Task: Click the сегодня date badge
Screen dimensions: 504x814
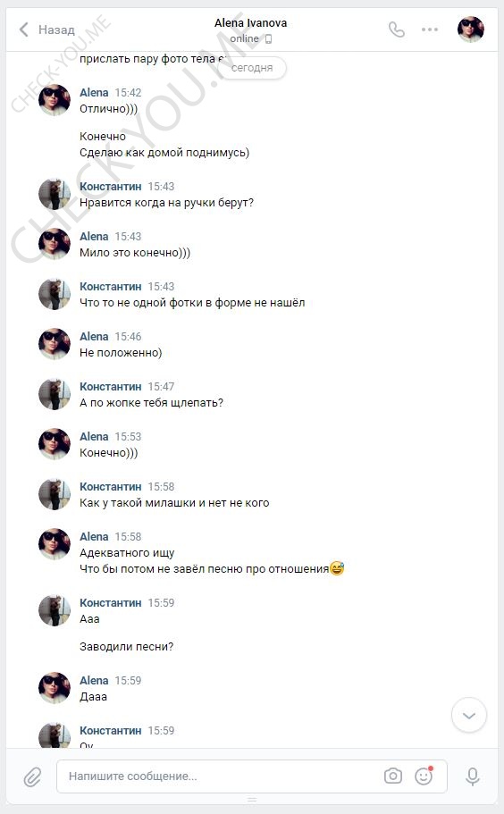Action: (x=252, y=68)
